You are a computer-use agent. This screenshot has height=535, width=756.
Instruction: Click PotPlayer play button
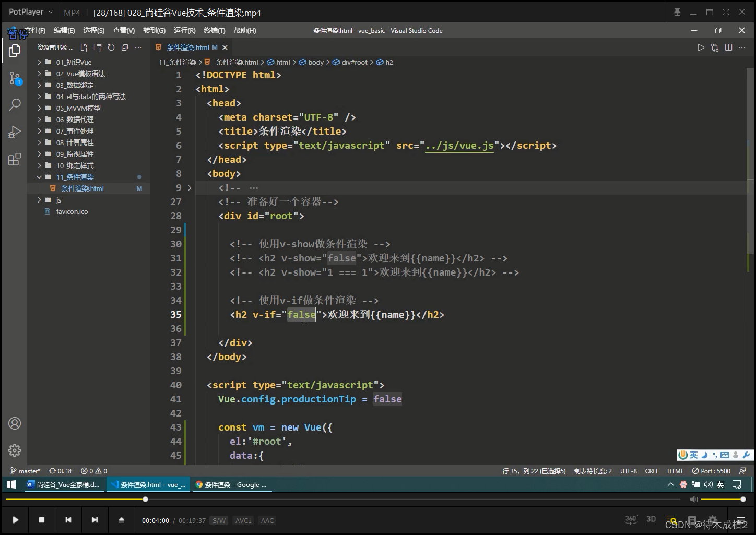pos(15,520)
